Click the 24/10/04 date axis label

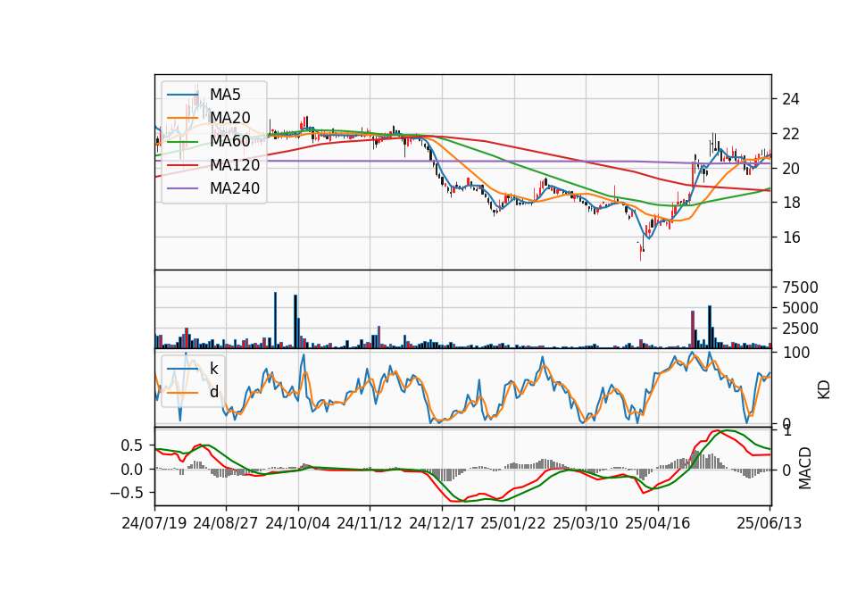coord(298,523)
